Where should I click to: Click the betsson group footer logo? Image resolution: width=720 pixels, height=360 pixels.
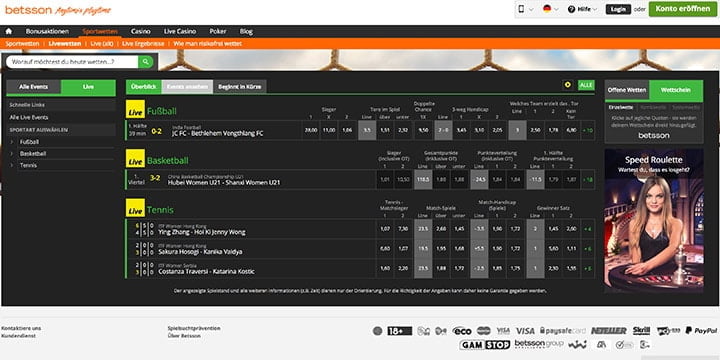539,344
